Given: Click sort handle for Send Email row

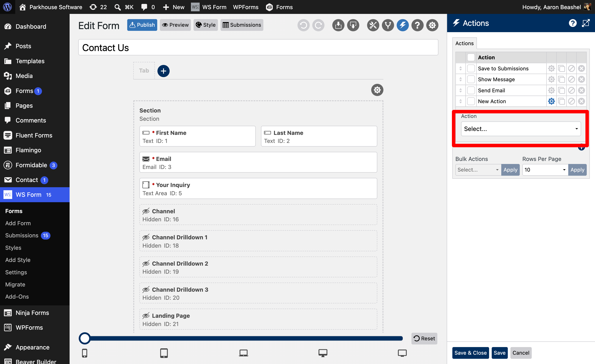Looking at the screenshot, I should click(x=461, y=91).
